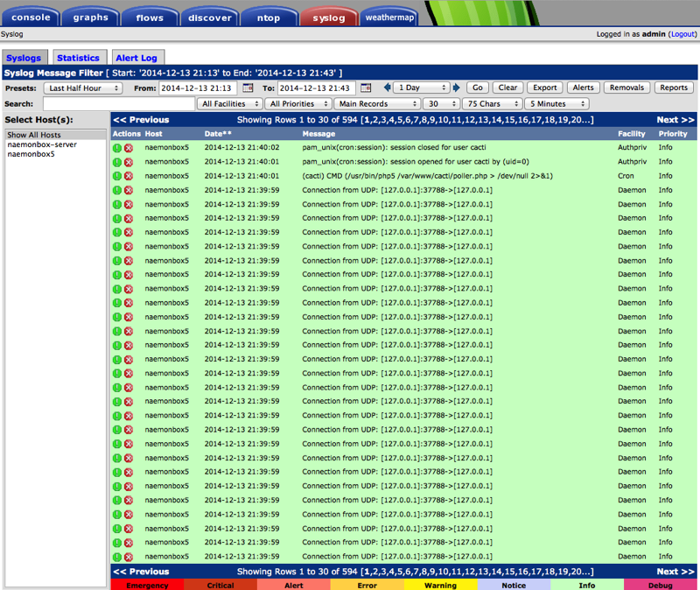700x590 pixels.
Task: Open the From date calendar picker
Action: [x=248, y=88]
